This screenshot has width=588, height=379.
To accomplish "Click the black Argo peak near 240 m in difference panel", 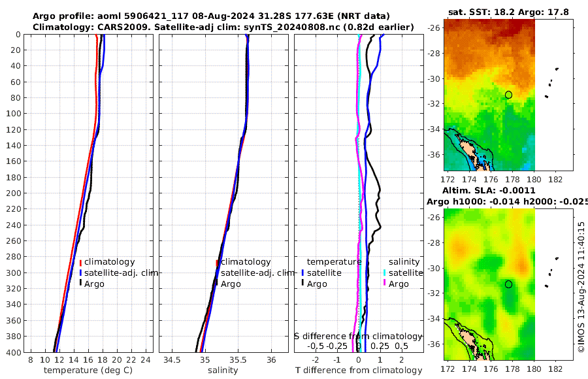I will [380, 227].
